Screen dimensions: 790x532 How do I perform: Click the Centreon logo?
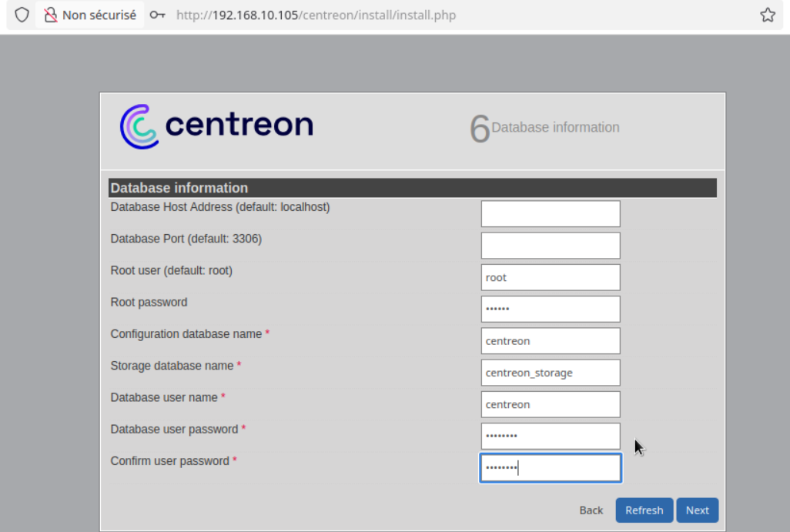(x=216, y=126)
